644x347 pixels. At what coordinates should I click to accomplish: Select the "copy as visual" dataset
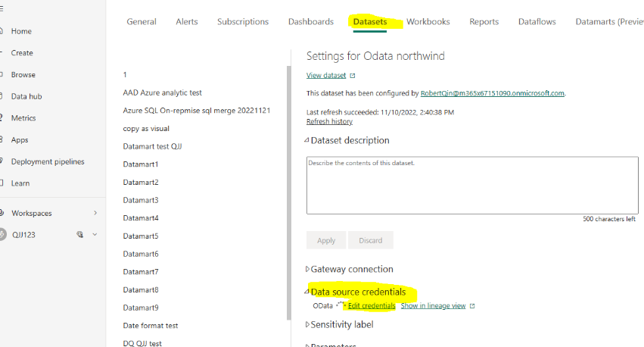point(146,129)
